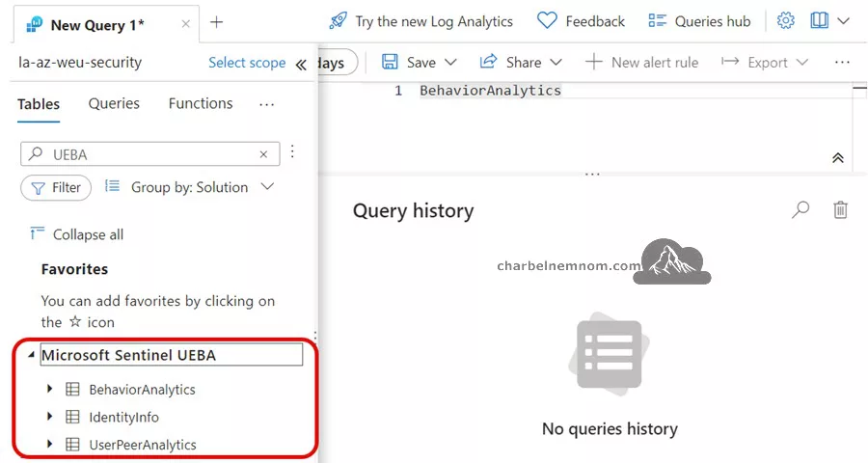Click the Queries hub list icon
The height and width of the screenshot is (463, 868).
pos(657,21)
